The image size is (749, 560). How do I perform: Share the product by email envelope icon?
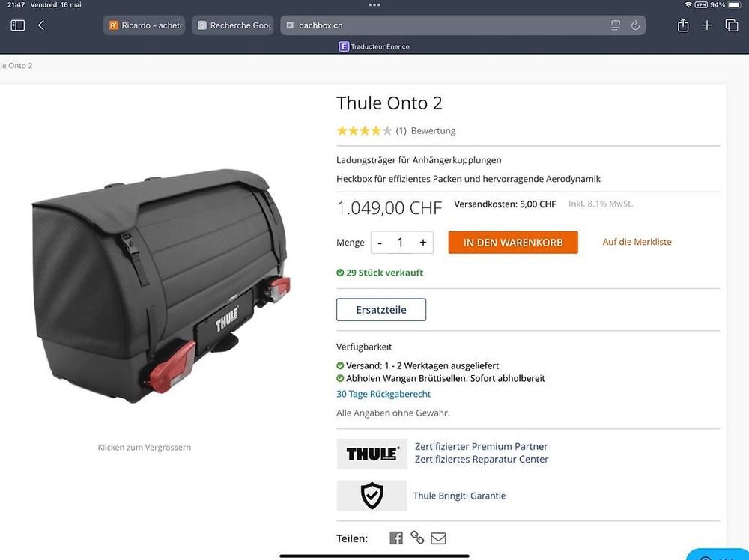click(438, 538)
